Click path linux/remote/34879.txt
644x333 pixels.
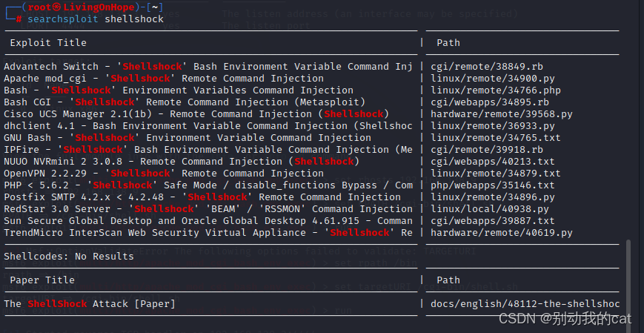click(495, 174)
